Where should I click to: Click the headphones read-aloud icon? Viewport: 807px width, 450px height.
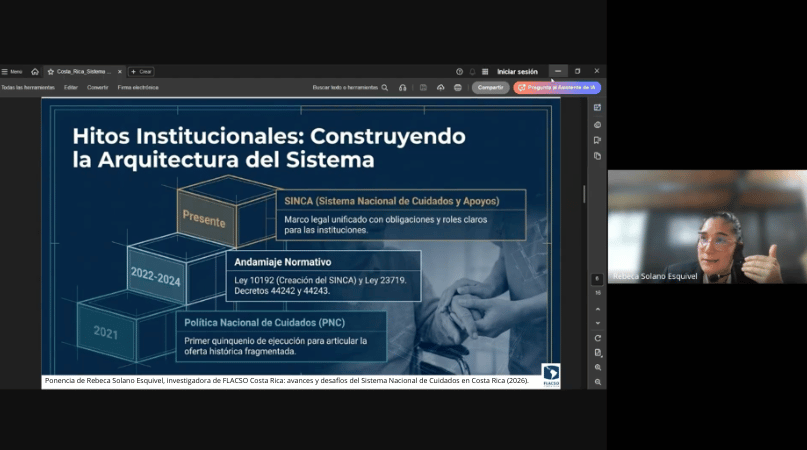click(x=402, y=88)
